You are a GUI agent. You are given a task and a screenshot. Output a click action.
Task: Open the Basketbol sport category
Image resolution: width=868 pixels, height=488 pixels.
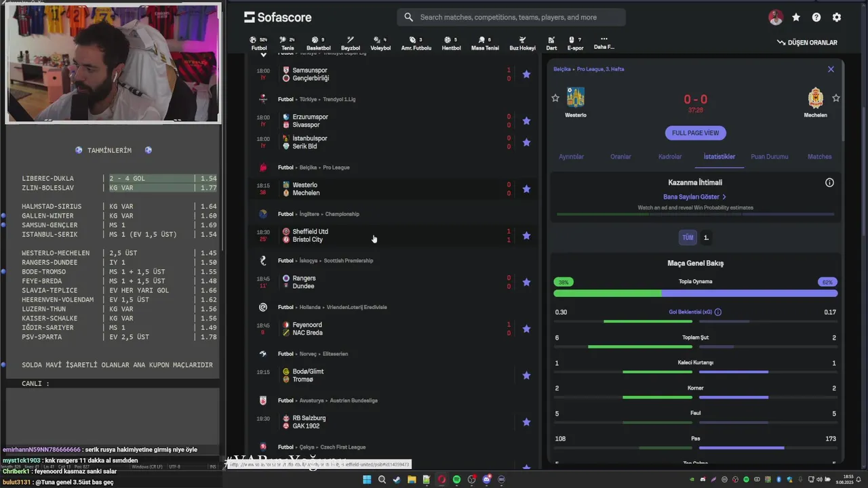(x=318, y=43)
